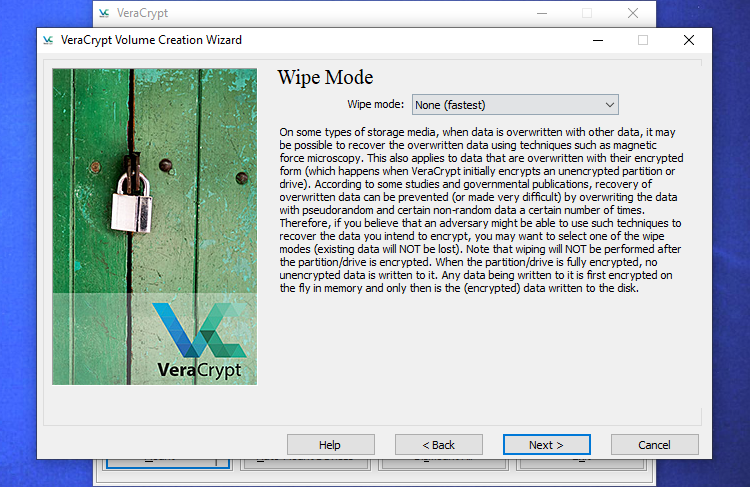Minimize the background VeraCrypt main window
Image resolution: width=750 pixels, height=487 pixels.
(541, 14)
